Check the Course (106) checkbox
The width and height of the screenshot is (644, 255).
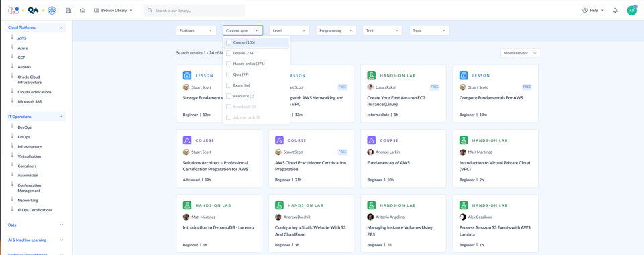pos(229,42)
